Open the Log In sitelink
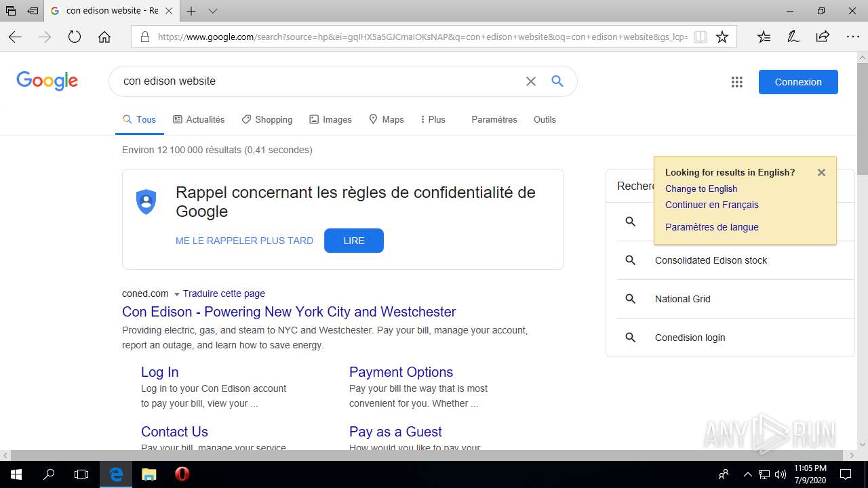 pyautogui.click(x=160, y=372)
